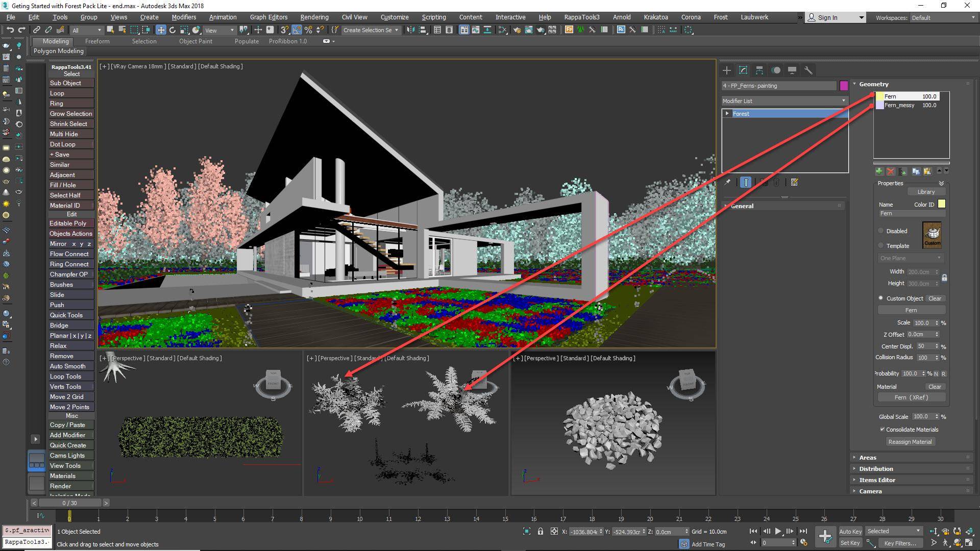Screen dimensions: 980x551
Task: Expand the Distribution rollout
Action: pos(876,468)
